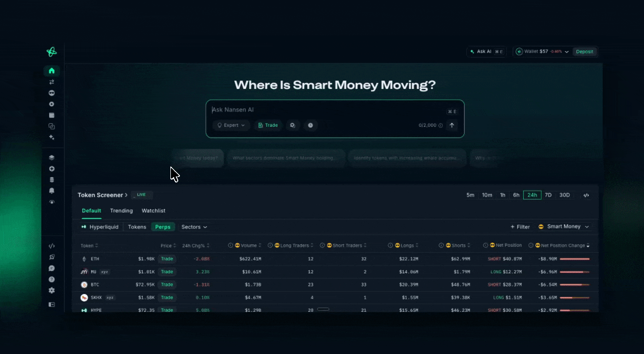Click the character count info icon
The width and height of the screenshot is (644, 354).
pos(441,125)
